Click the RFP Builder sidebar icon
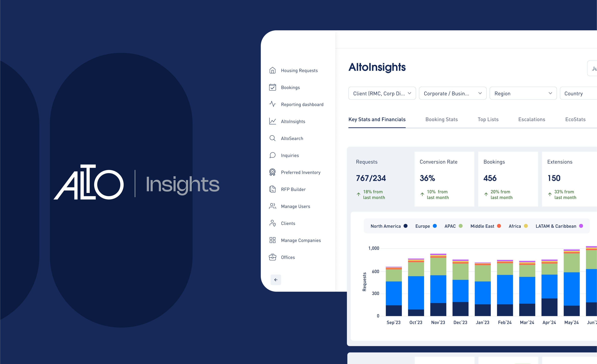The image size is (597, 364). (x=272, y=189)
